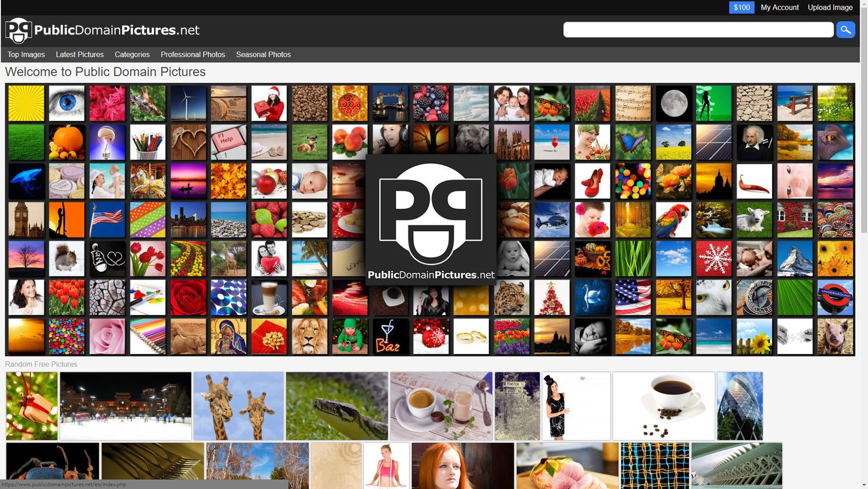Click the large central PDP logo tile

point(430,220)
